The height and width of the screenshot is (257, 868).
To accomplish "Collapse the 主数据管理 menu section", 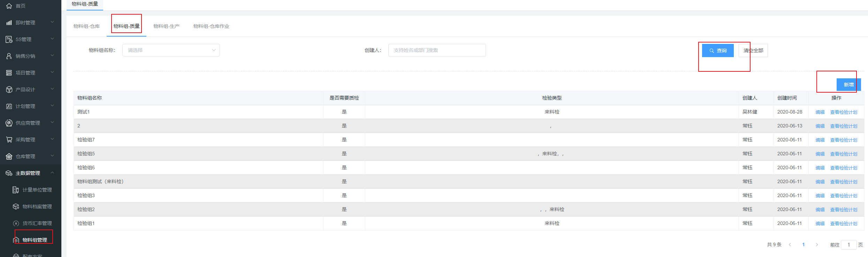I will pos(52,173).
